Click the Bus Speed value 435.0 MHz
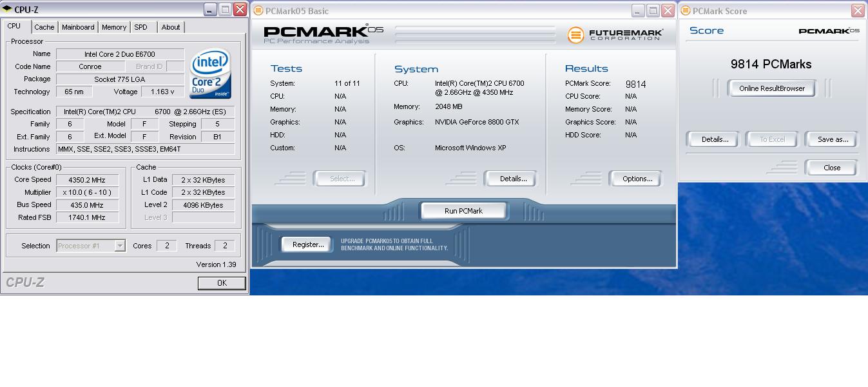The width and height of the screenshot is (868, 387). coord(87,205)
